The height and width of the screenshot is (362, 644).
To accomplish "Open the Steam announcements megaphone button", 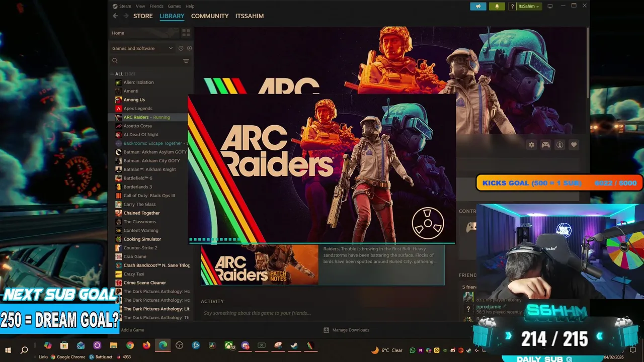I will [478, 6].
